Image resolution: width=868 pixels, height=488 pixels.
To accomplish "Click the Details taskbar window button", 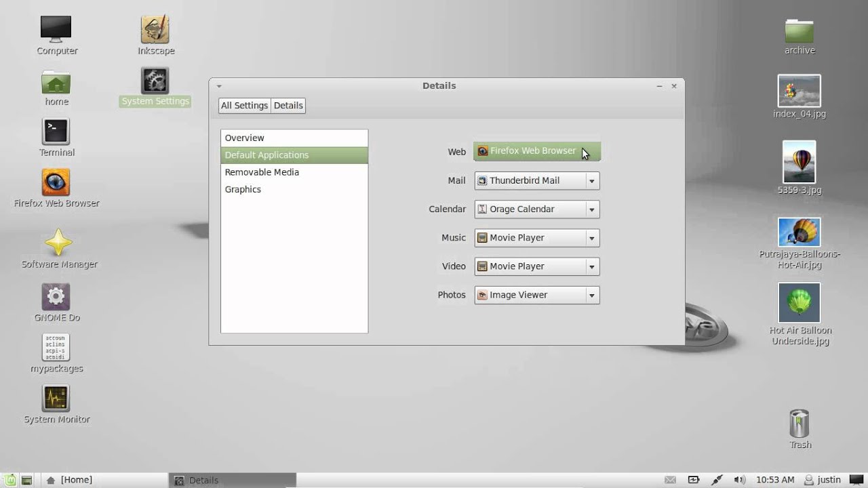I will (233, 480).
